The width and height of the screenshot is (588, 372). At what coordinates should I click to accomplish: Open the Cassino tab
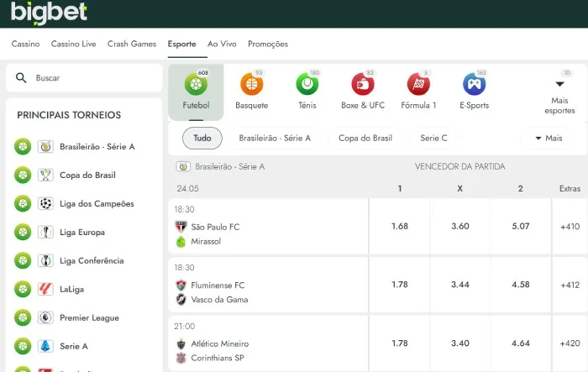click(x=25, y=44)
